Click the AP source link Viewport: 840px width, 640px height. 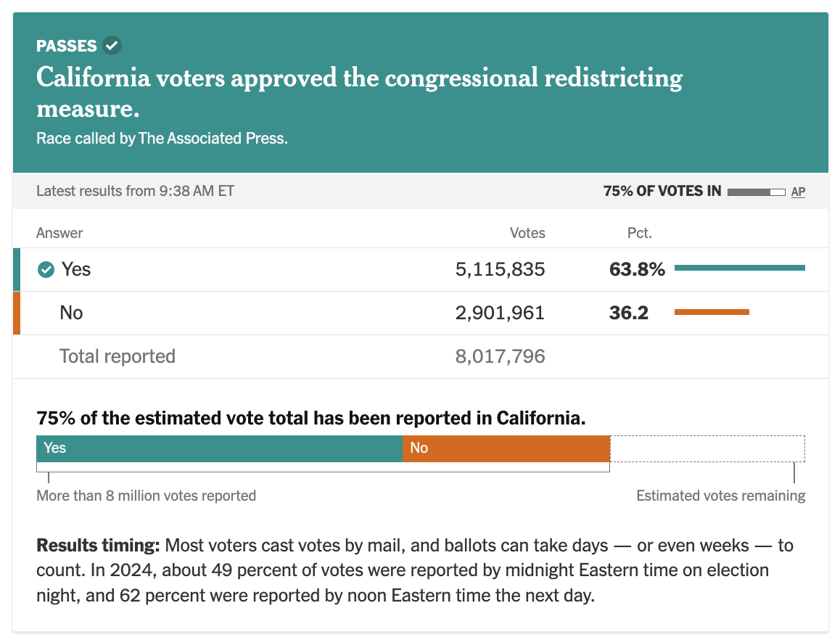point(798,192)
